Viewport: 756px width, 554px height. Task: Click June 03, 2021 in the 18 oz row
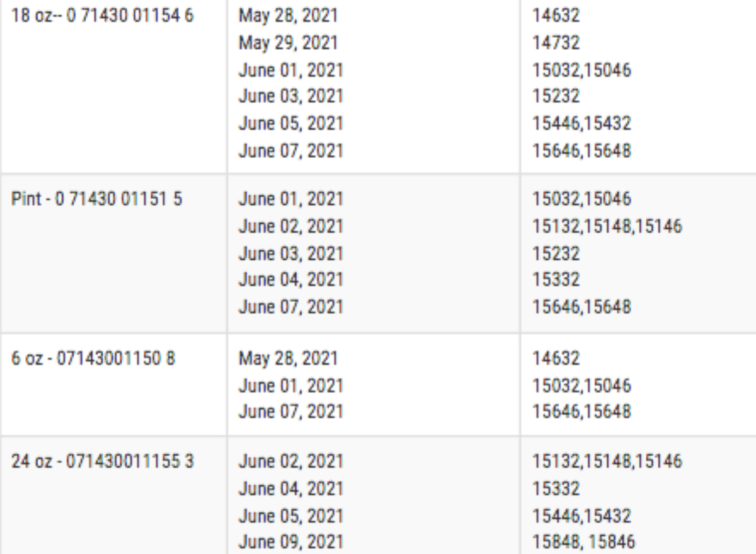click(x=290, y=96)
